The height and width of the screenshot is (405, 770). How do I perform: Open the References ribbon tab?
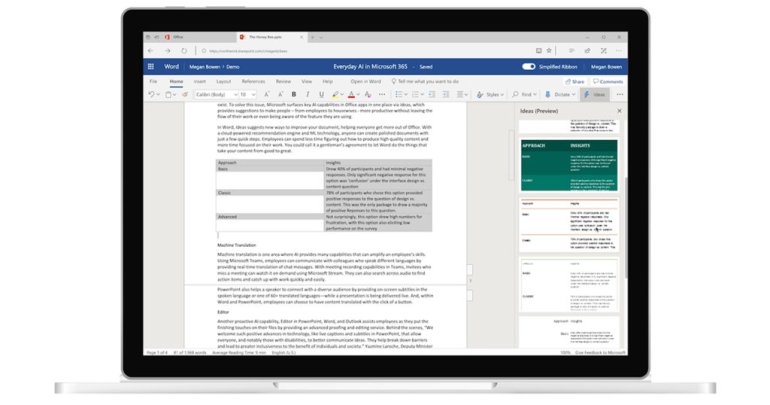(253, 81)
